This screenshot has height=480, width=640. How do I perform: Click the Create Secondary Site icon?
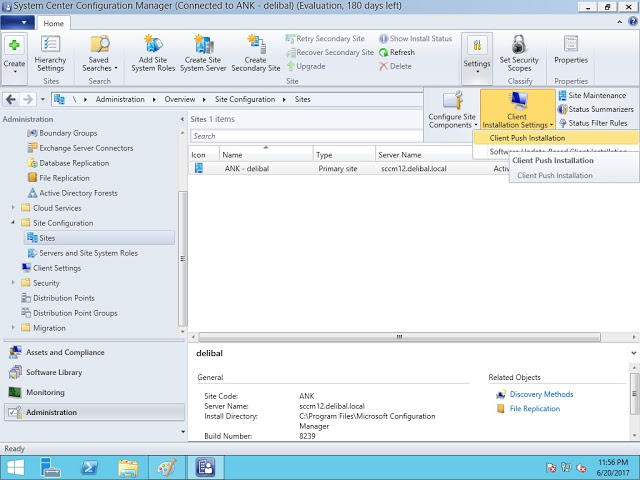tap(255, 45)
